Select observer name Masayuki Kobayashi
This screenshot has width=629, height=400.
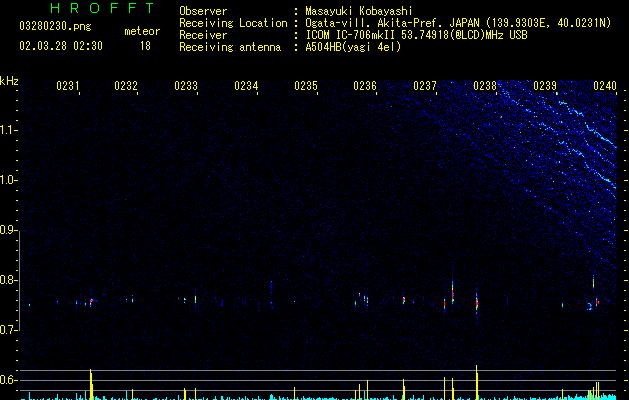[359, 11]
